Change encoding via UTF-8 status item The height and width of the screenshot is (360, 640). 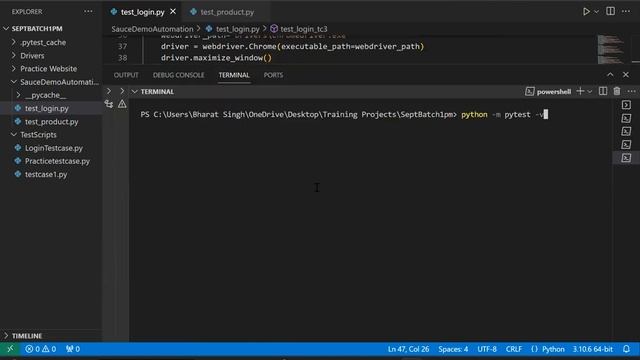coord(487,349)
